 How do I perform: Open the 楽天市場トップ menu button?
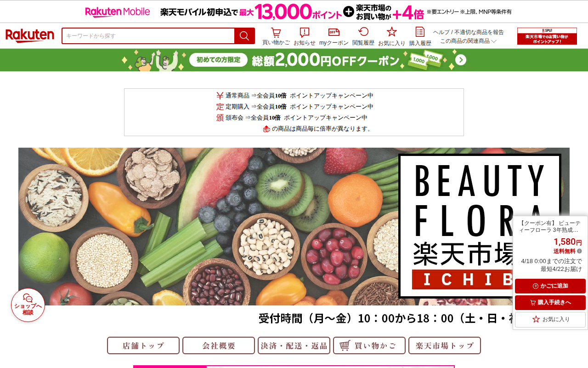click(x=445, y=345)
